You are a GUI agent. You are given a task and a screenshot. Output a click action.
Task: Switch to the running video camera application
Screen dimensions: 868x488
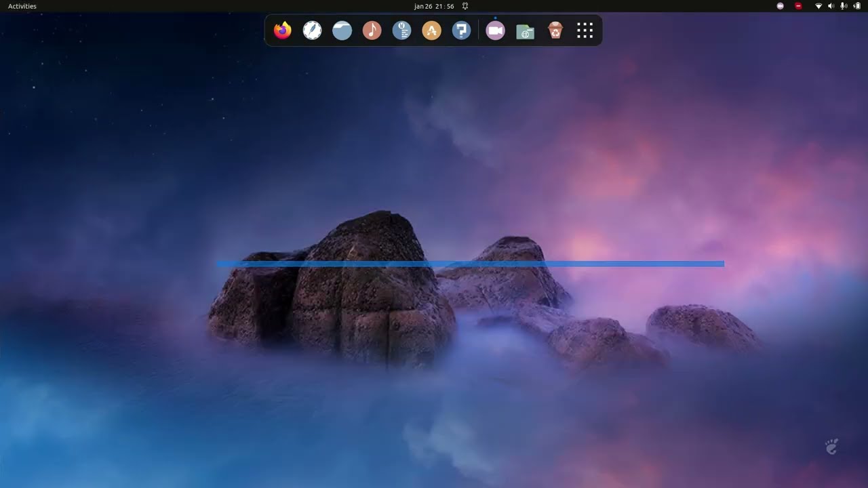[x=495, y=30]
